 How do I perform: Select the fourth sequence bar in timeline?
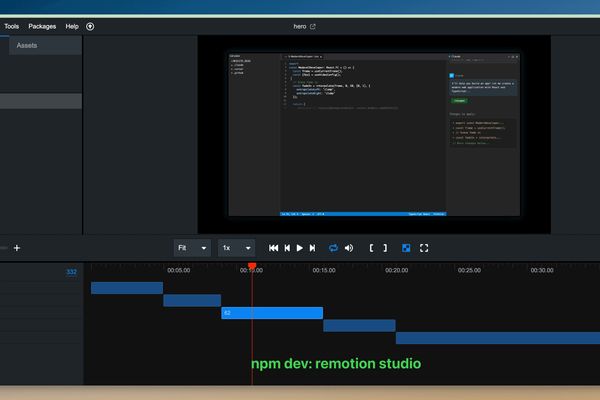tap(359, 326)
